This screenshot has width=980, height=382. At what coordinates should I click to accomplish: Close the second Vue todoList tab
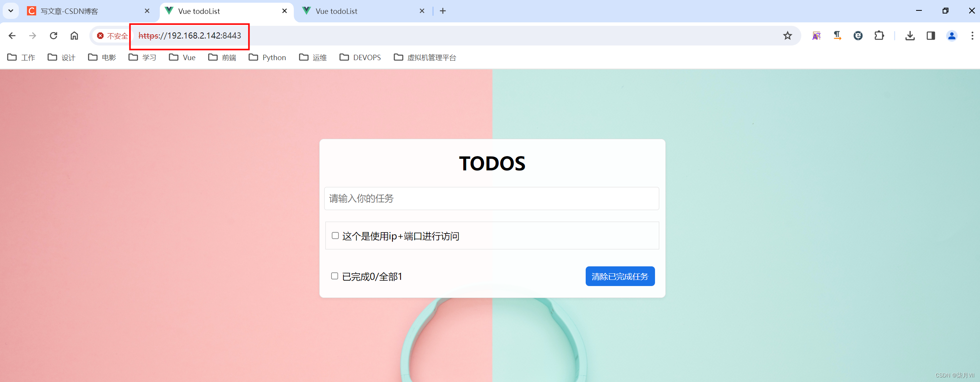click(422, 11)
